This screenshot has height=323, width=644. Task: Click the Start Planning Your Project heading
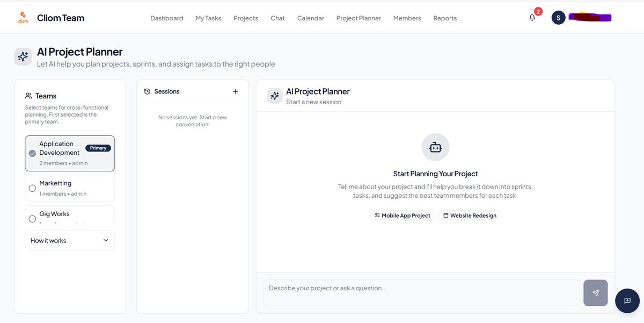click(435, 174)
